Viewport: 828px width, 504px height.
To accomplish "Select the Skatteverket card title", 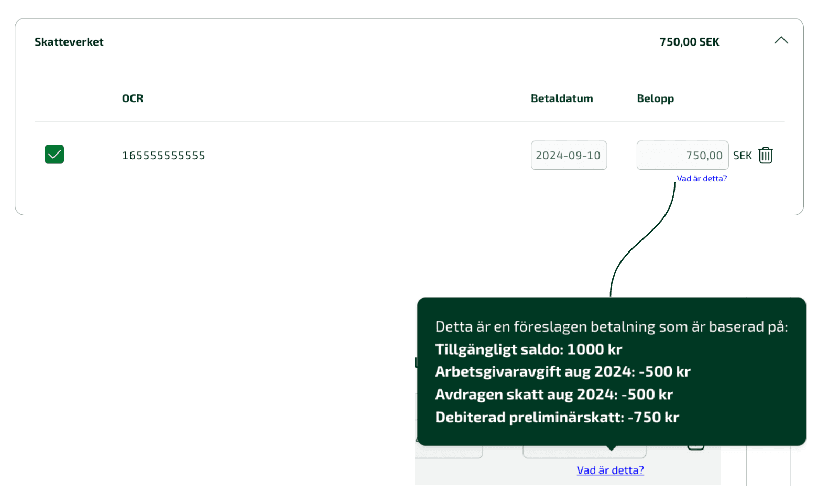I will 69,42.
